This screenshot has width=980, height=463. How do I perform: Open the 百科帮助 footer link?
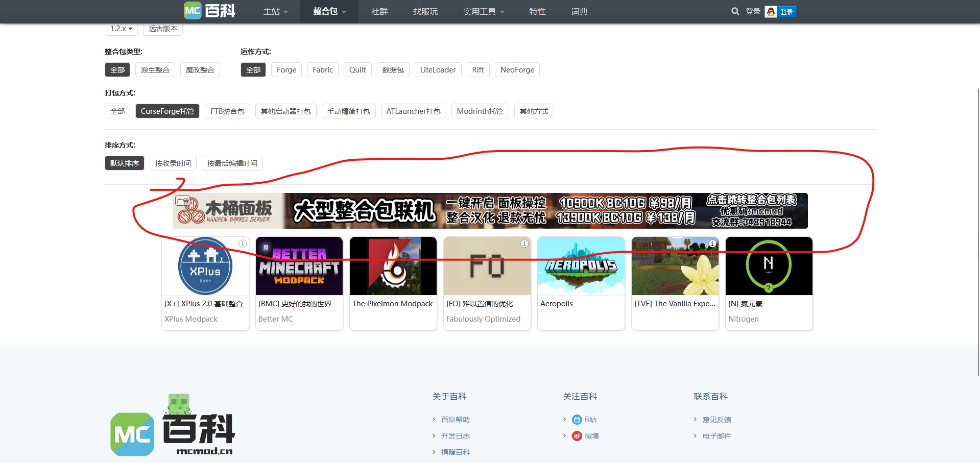[455, 420]
